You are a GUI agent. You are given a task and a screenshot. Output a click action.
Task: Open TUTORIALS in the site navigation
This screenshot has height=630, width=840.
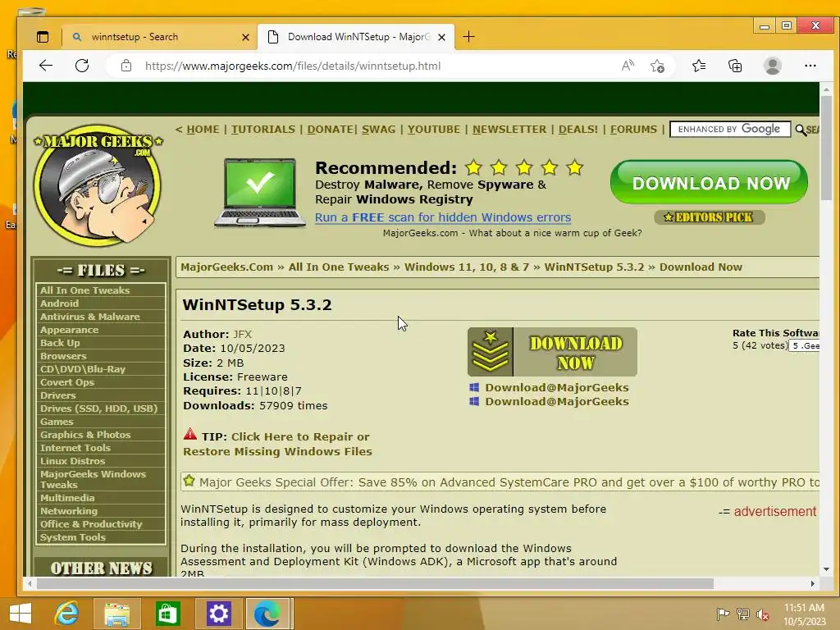pos(263,129)
